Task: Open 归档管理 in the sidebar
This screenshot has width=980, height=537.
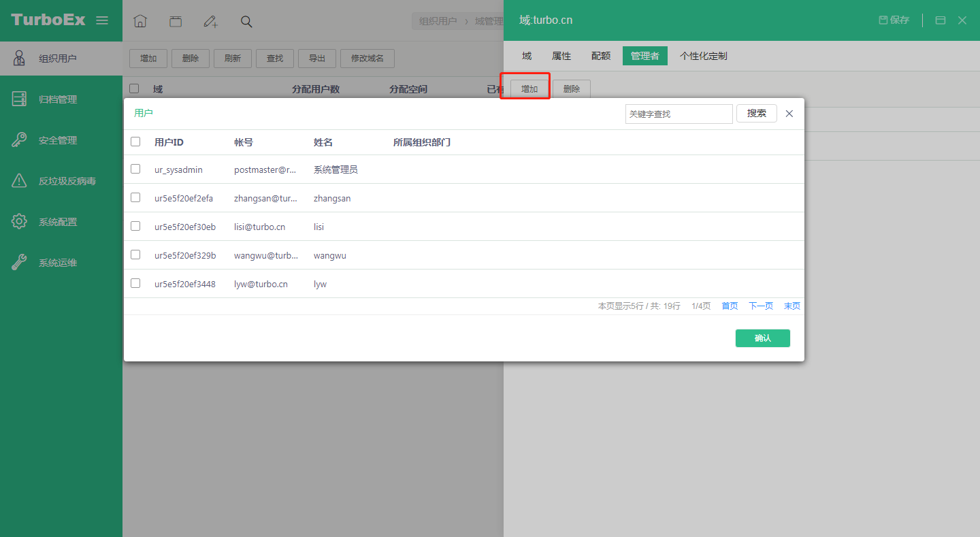Action: (58, 99)
